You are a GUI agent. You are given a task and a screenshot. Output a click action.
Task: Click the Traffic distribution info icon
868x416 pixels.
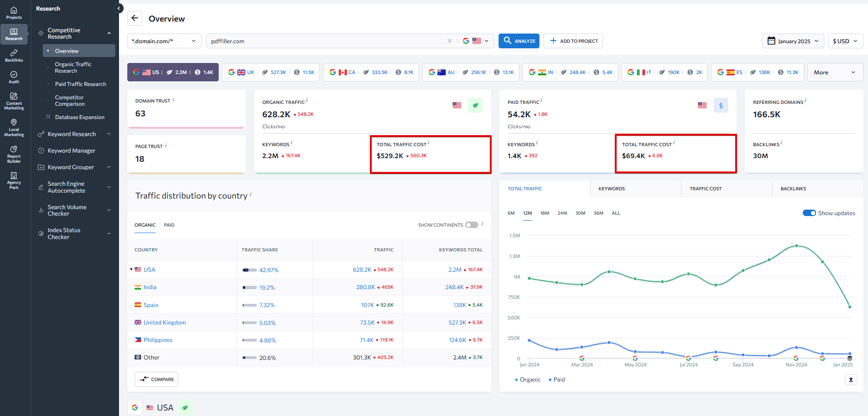coord(250,194)
